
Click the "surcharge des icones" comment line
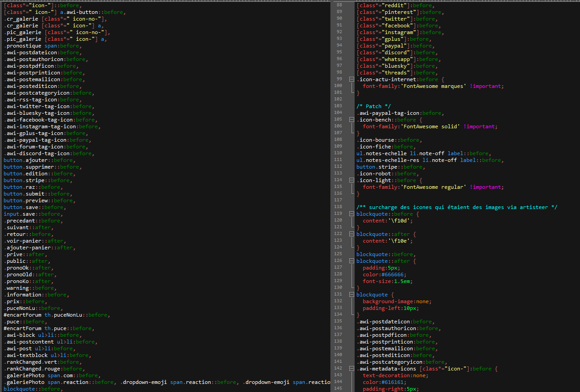click(457, 207)
